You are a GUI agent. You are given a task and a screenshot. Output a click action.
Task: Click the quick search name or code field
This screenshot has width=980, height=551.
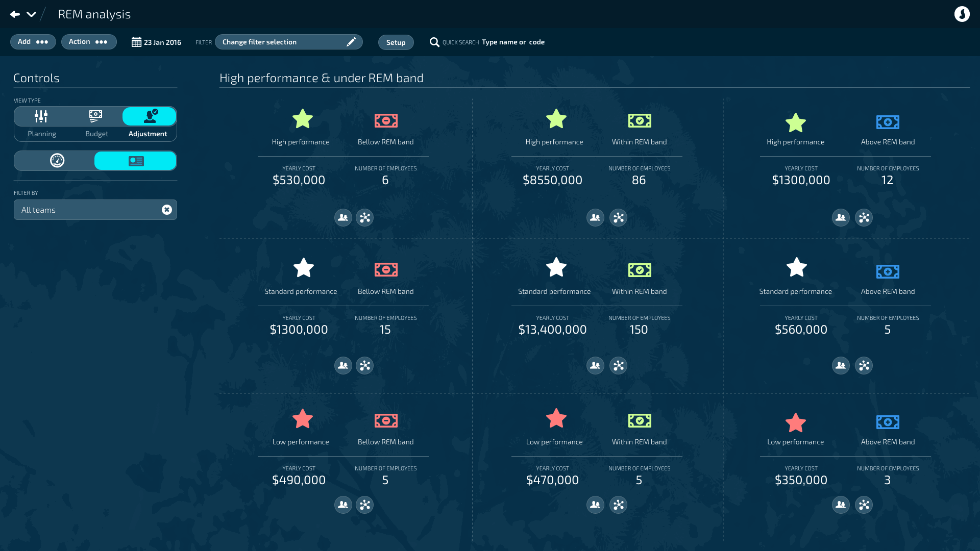point(512,42)
